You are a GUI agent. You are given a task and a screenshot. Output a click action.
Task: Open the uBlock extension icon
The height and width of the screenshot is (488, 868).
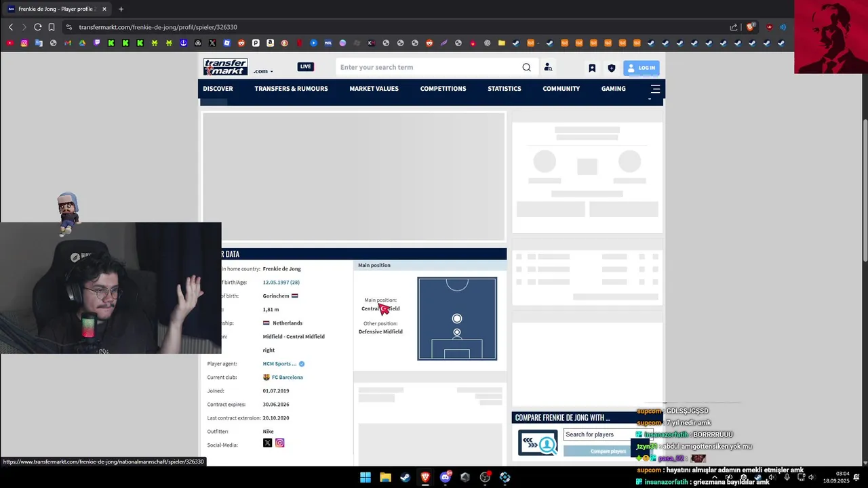pos(769,27)
